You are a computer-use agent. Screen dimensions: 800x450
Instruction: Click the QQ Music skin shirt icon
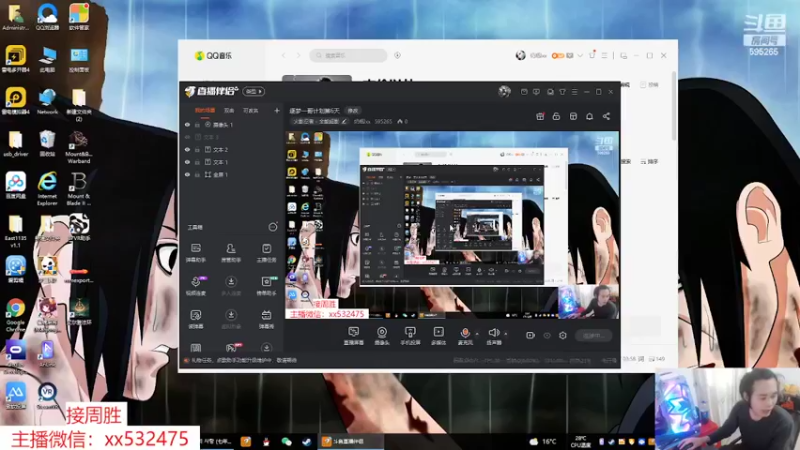592,55
